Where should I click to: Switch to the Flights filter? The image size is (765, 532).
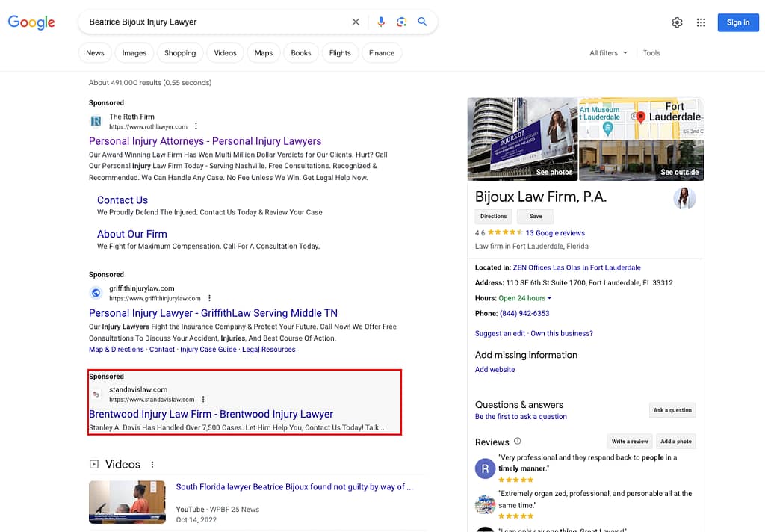point(340,53)
